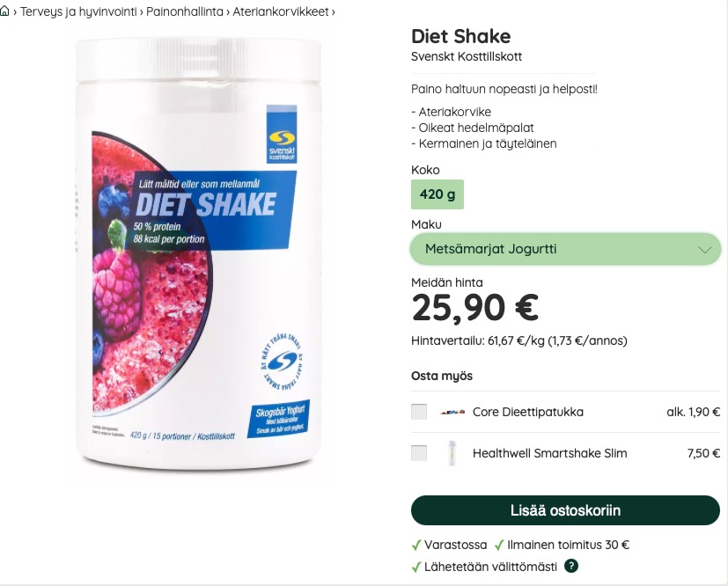Open the Svenskt Kosttillskott brand link

coord(467,56)
